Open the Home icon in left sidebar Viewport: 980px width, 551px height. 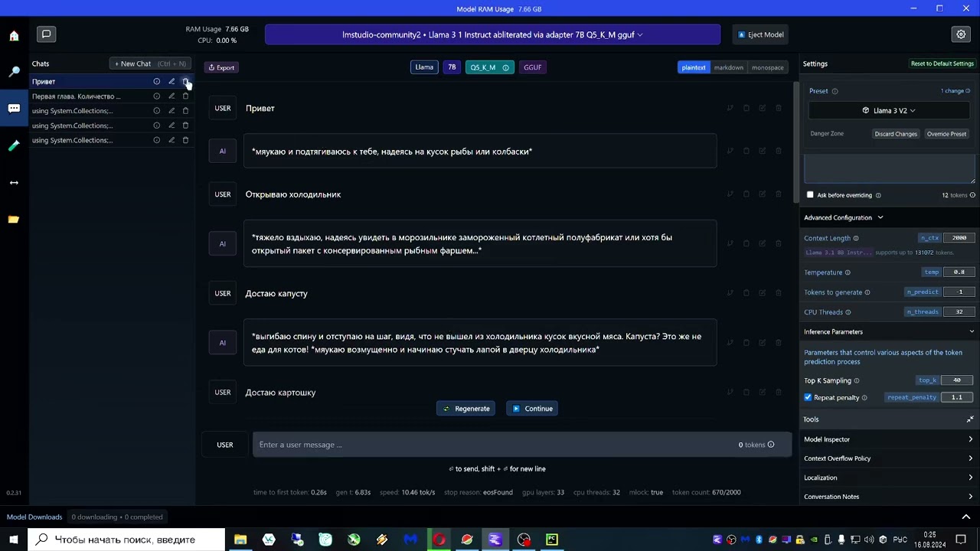click(x=14, y=35)
